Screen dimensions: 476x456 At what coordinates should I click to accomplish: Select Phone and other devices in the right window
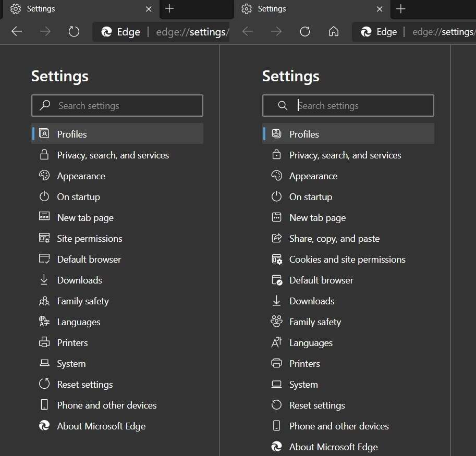coord(339,426)
